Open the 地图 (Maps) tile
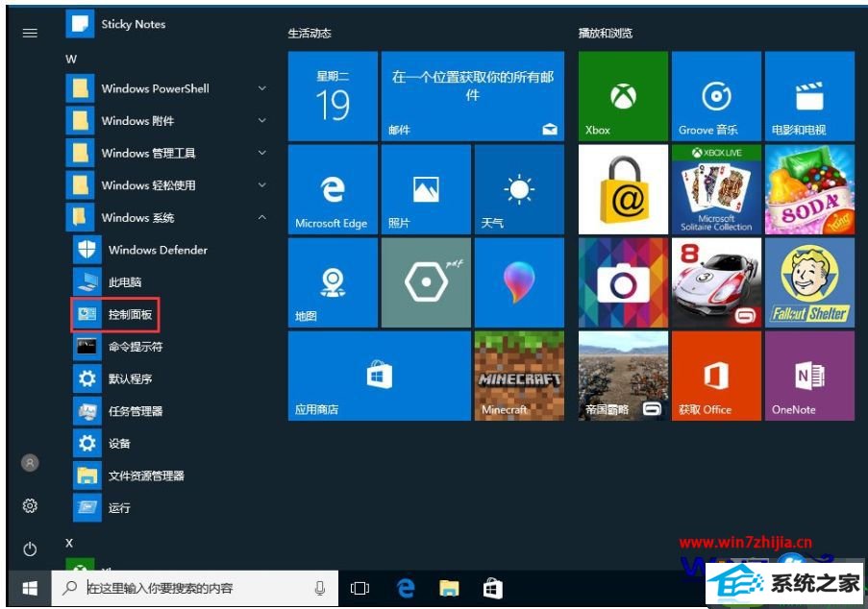 333,282
